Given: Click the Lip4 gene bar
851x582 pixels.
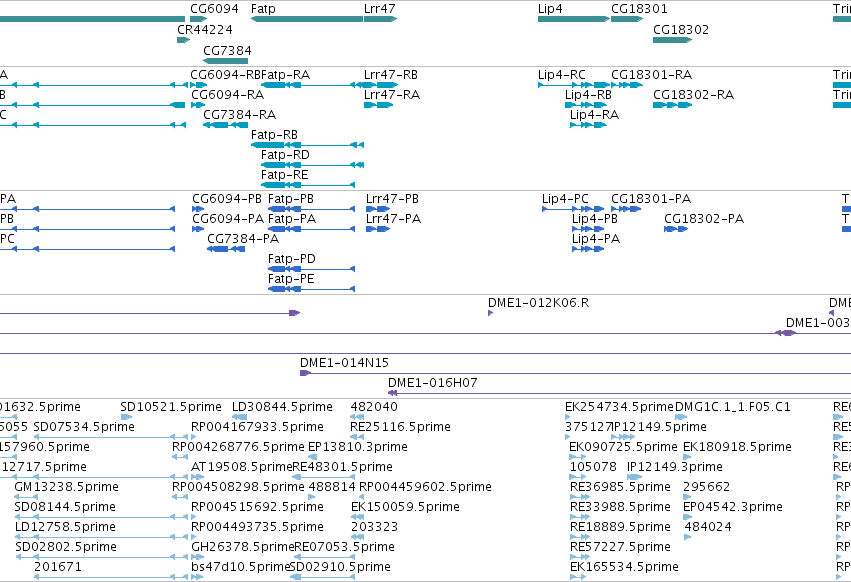Looking at the screenshot, I should coord(574,19).
